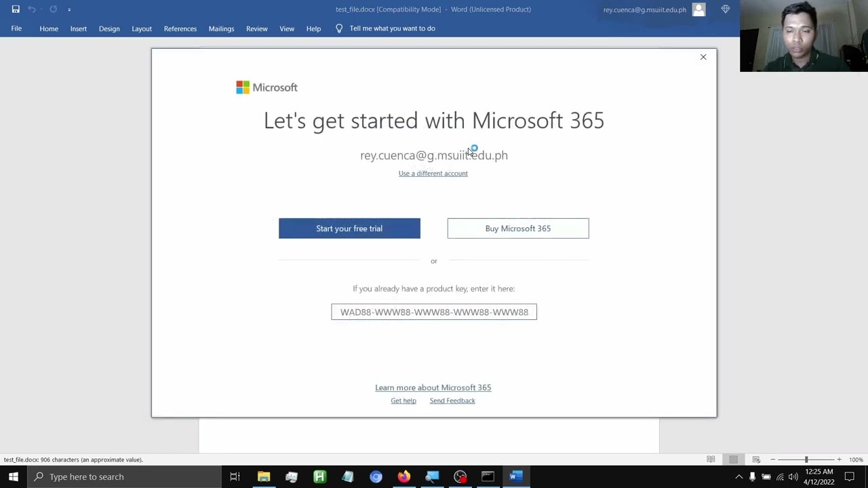Open File Explorer from the taskbar
This screenshot has width=868, height=488.
tap(264, 476)
